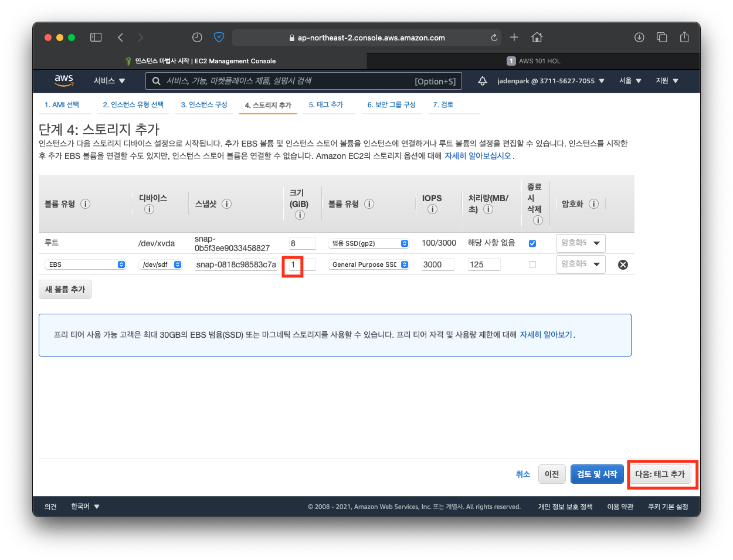Go back with the Safari back arrow

[x=120, y=38]
